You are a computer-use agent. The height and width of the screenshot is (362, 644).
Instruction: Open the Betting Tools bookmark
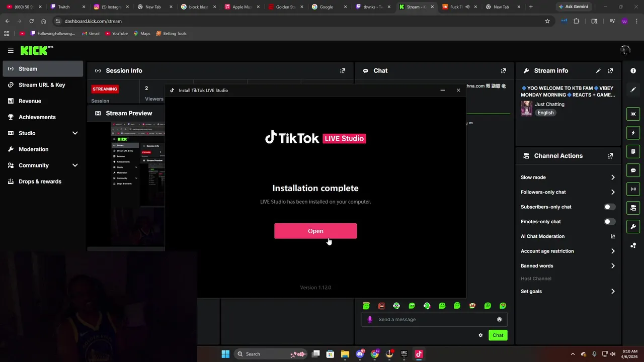pos(171,33)
